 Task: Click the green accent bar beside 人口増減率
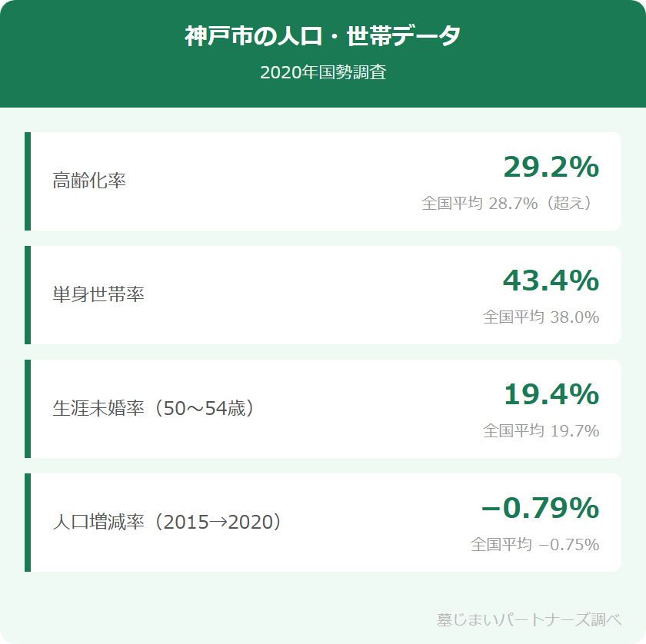28,523
